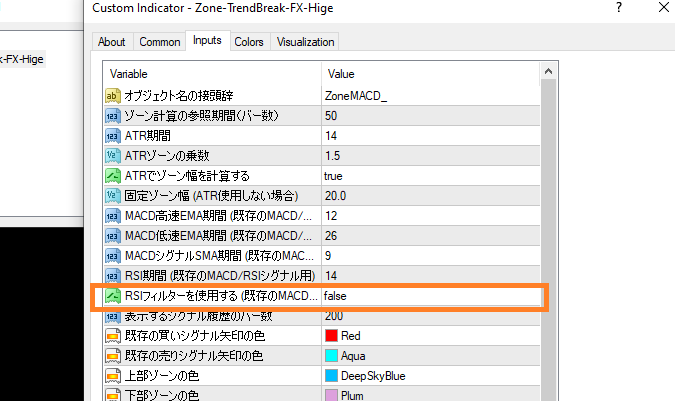Image resolution: width=675 pixels, height=401 pixels.
Task: Click the color icon beside 既存の買いシグナル矢印の色
Action: pos(113,336)
